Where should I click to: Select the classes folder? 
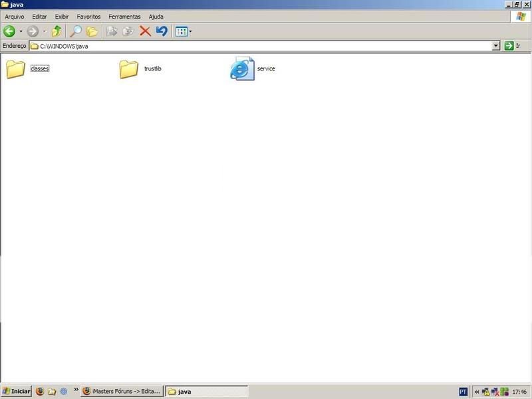pos(16,69)
